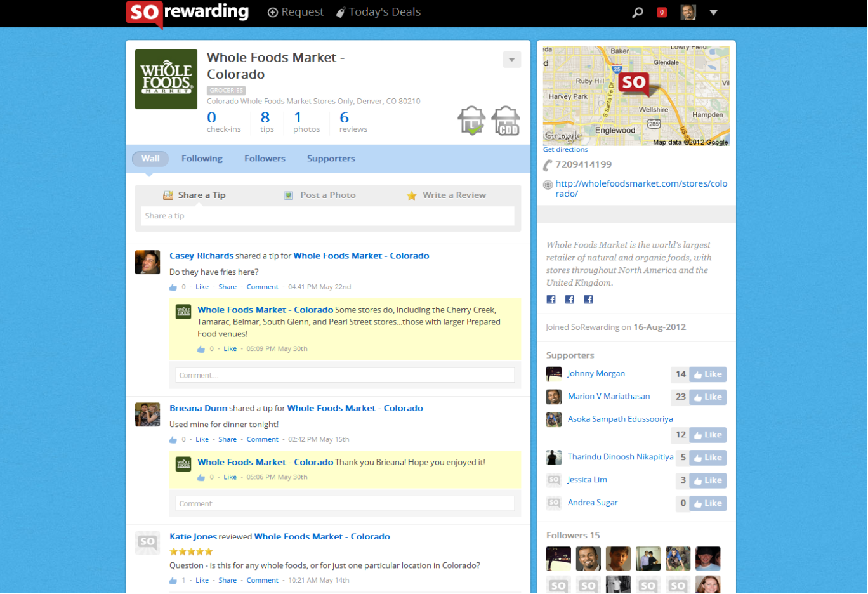
Task: Like supporter Asoka Sampath Edussooriya
Action: 708,435
